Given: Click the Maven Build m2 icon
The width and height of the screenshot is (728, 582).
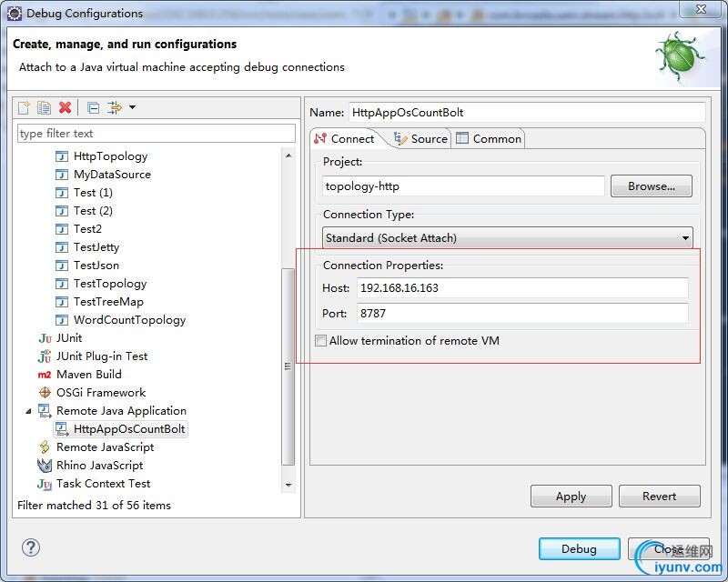Looking at the screenshot, I should (x=45, y=375).
